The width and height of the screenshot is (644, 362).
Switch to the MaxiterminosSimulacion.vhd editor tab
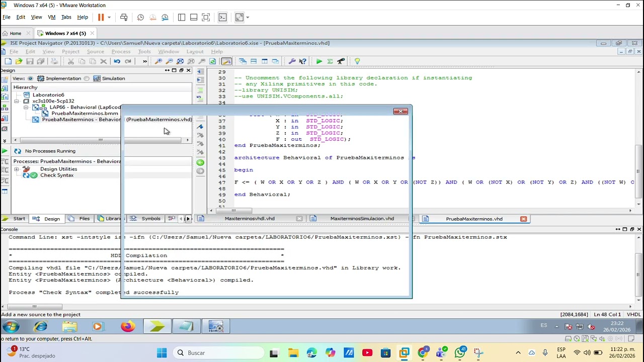(x=362, y=219)
